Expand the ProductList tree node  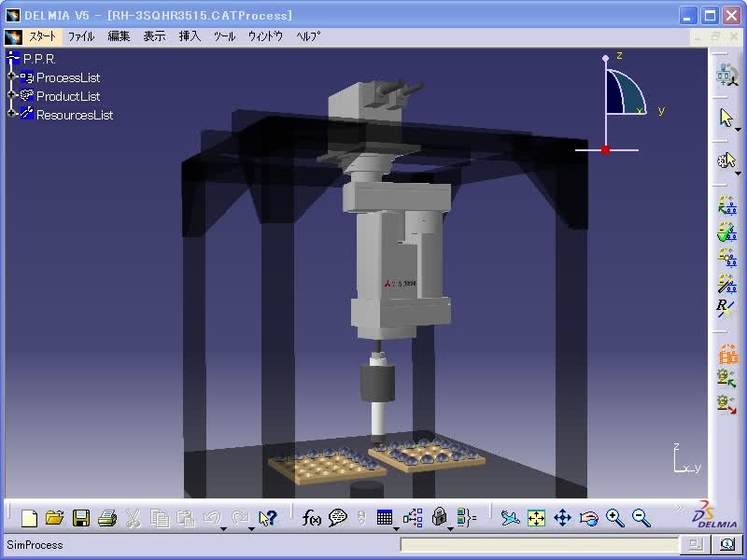11,95
